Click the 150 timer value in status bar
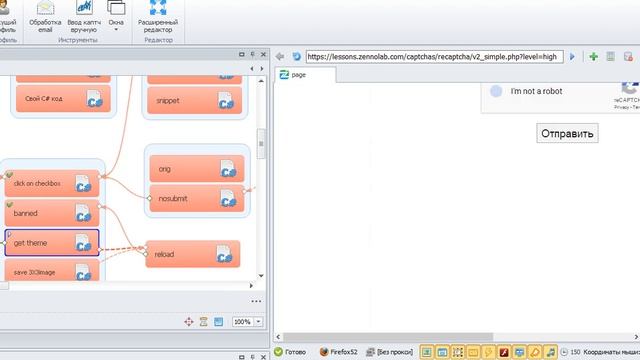Image resolution: width=640 pixels, height=360 pixels. tap(576, 352)
